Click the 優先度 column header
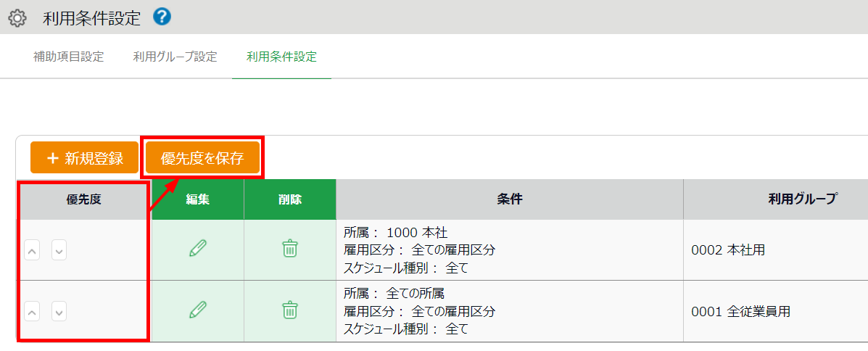 83,199
